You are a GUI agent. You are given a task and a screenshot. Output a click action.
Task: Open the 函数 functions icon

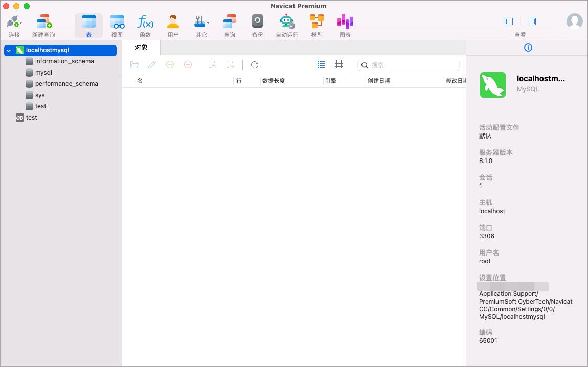click(145, 26)
